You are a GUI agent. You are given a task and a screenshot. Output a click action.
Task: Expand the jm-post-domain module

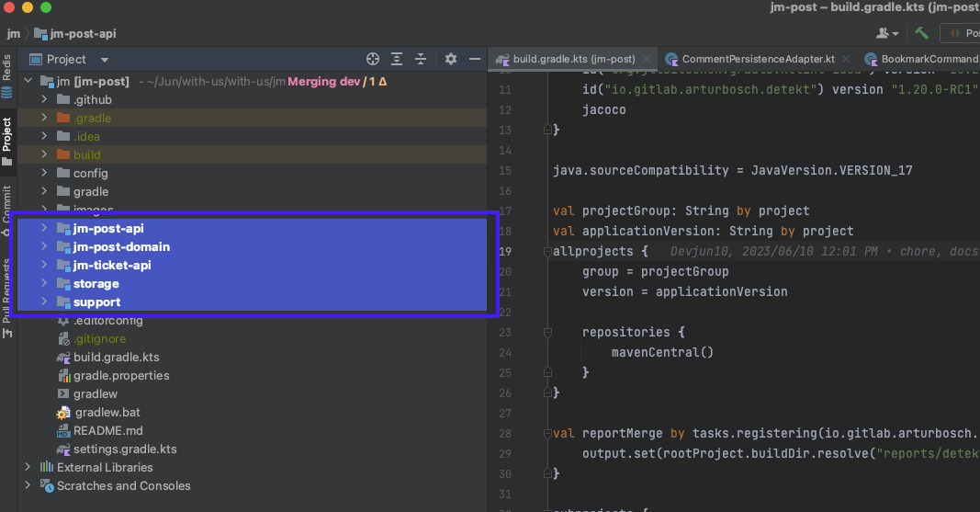click(x=44, y=246)
